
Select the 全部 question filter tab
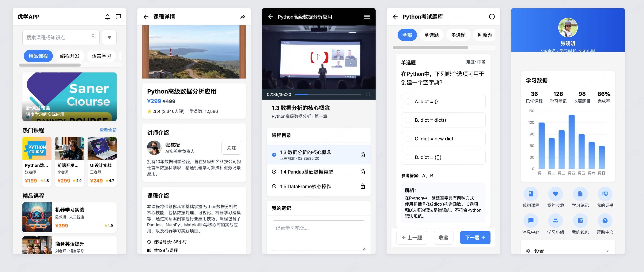click(407, 35)
